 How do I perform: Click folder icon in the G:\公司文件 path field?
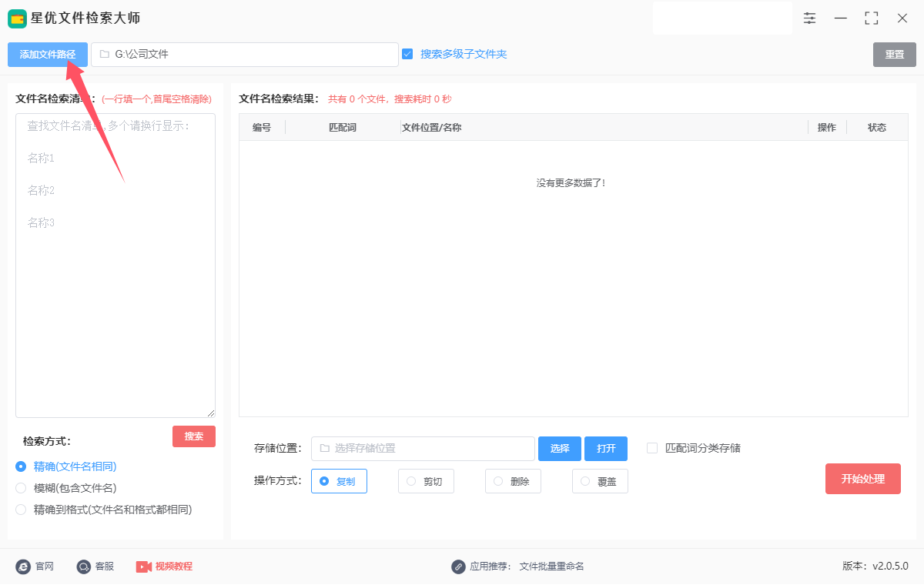pos(105,55)
